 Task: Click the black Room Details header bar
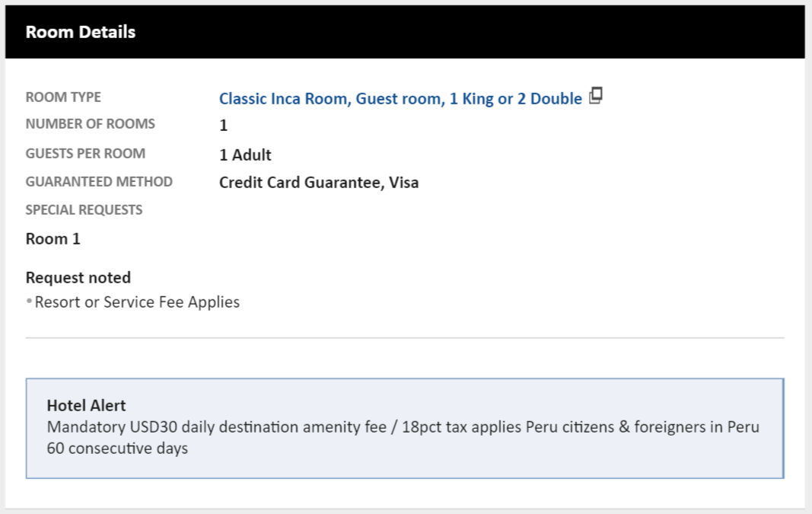point(457,32)
